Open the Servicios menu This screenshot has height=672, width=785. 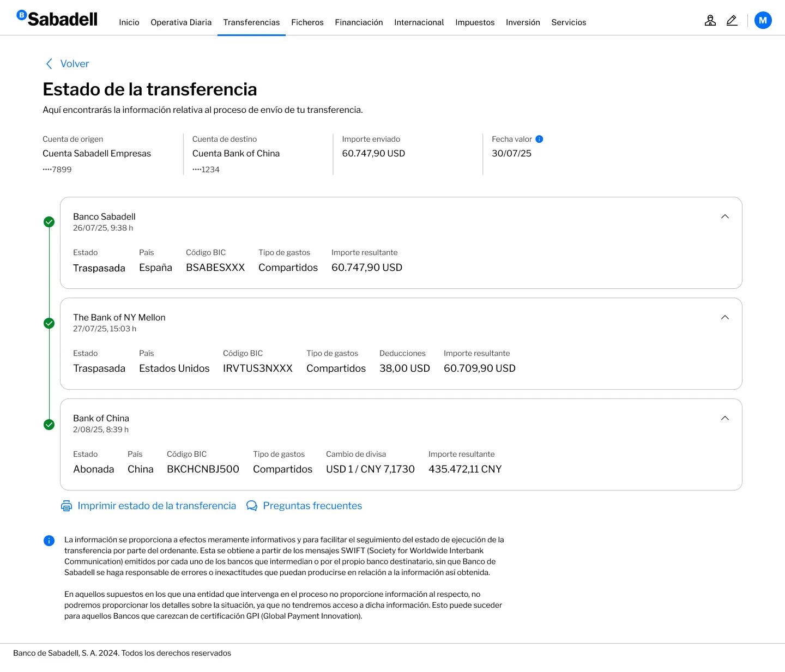pos(569,22)
